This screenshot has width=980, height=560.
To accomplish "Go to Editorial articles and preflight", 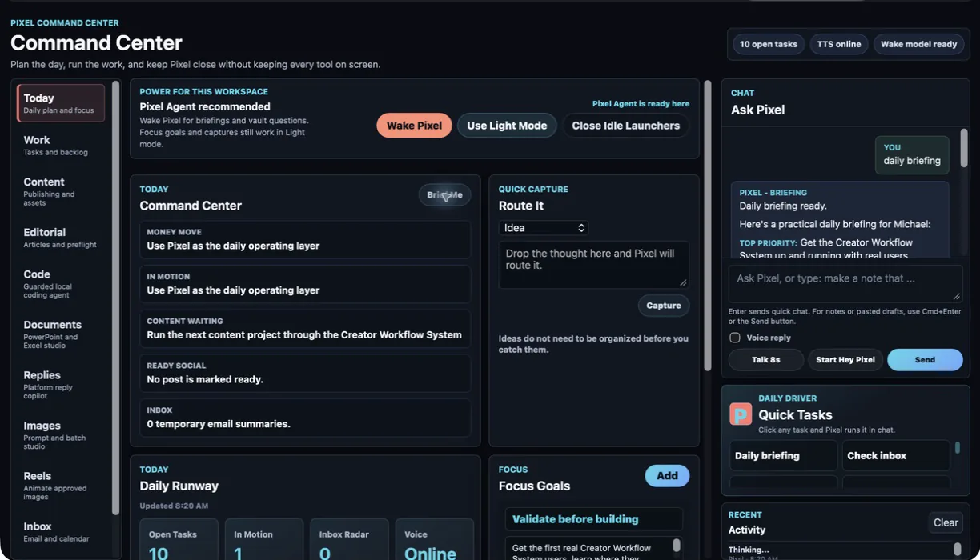I will click(x=61, y=238).
